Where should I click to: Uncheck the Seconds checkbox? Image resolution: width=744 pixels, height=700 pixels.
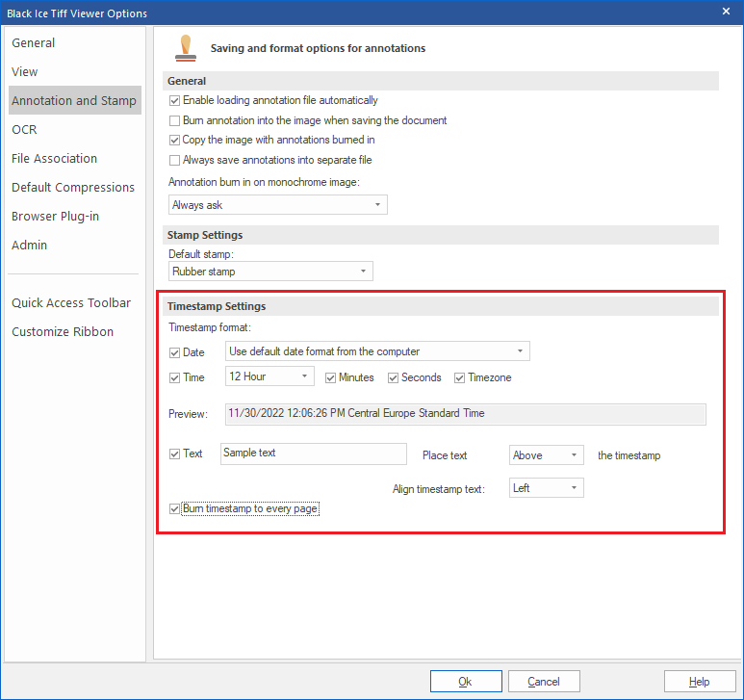pos(394,377)
